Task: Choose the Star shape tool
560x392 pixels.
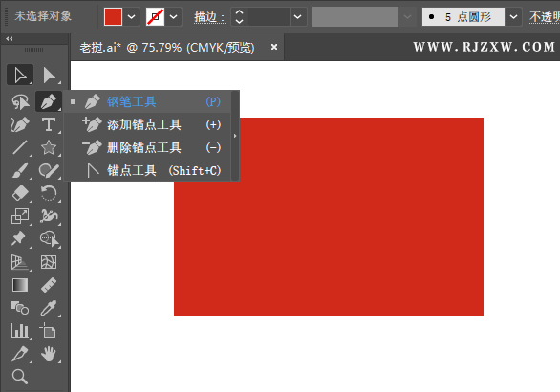Action: [x=49, y=147]
